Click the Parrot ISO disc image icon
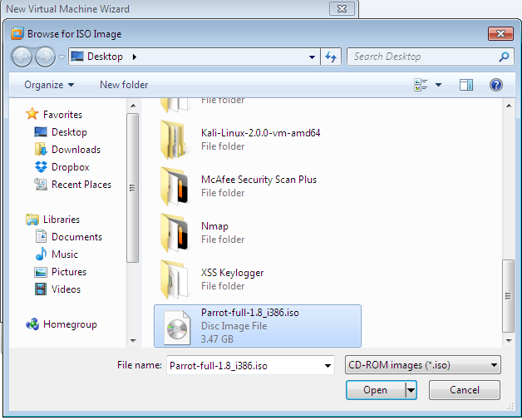522x420 pixels. coord(177,328)
